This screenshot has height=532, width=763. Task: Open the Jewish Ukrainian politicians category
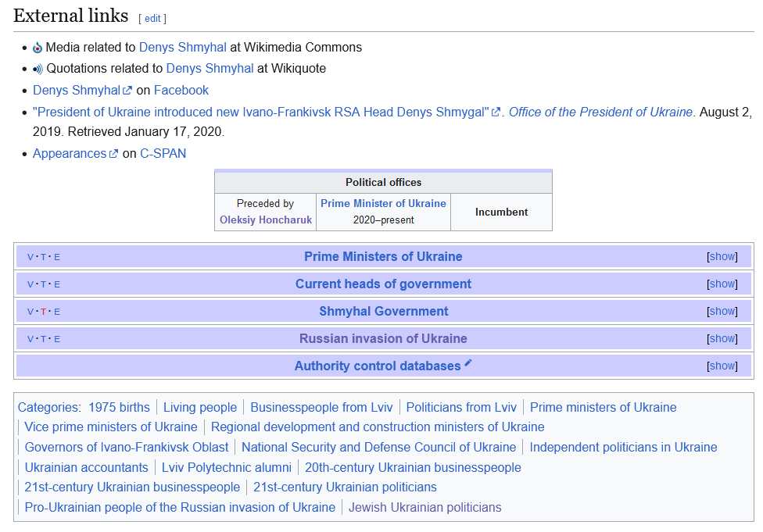425,507
